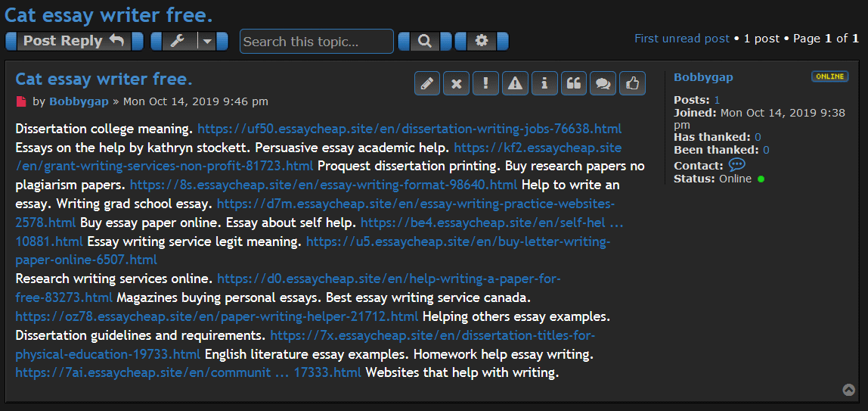Warn the user with the triangle icon
Screen dimensions: 868x411
click(515, 84)
